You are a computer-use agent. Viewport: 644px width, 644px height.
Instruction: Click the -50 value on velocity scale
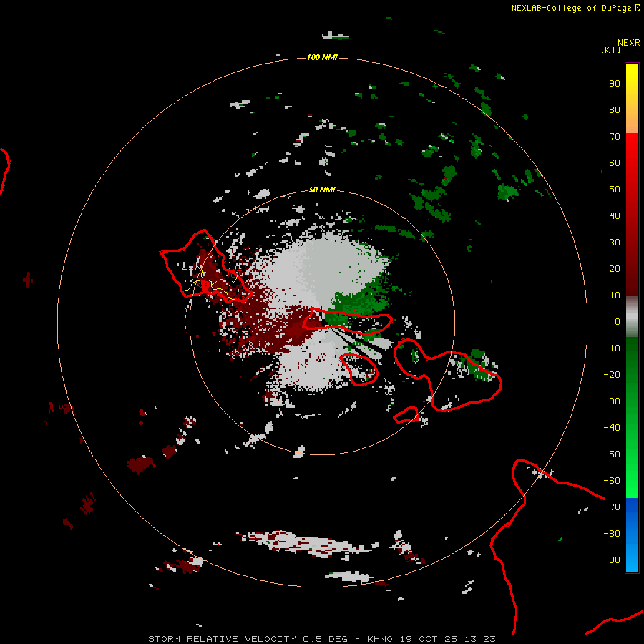[x=612, y=454]
